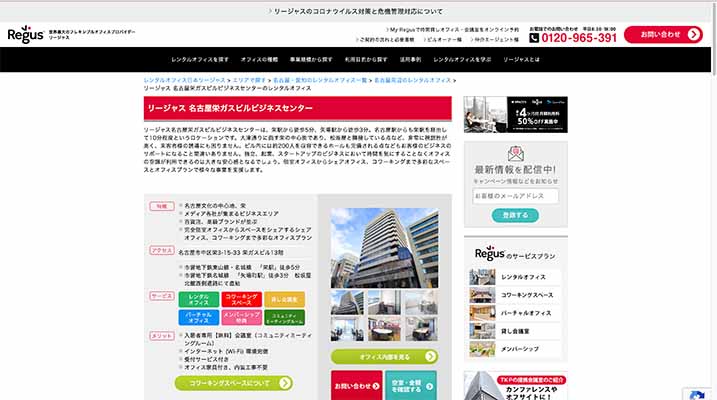The width and height of the screenshot is (717, 400).
Task: Open the レンタルオフィスを探す nav menu item
Action: [x=200, y=59]
